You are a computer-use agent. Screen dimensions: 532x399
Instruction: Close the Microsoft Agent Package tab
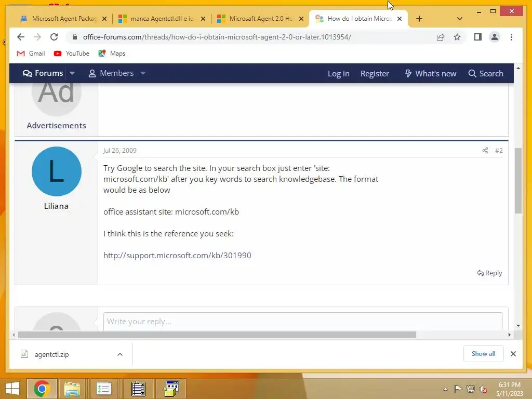tap(104, 19)
